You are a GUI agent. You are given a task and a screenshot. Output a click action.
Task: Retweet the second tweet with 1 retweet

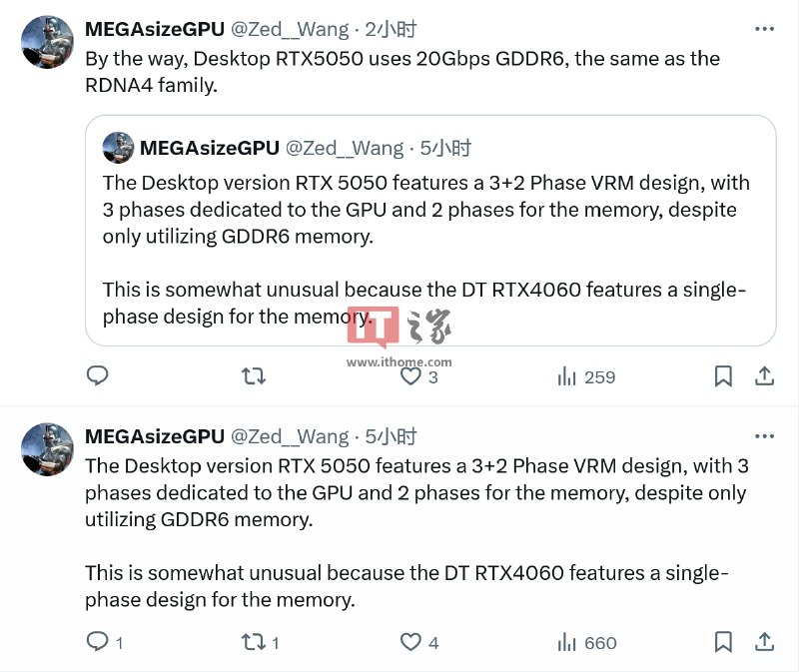pos(261,642)
